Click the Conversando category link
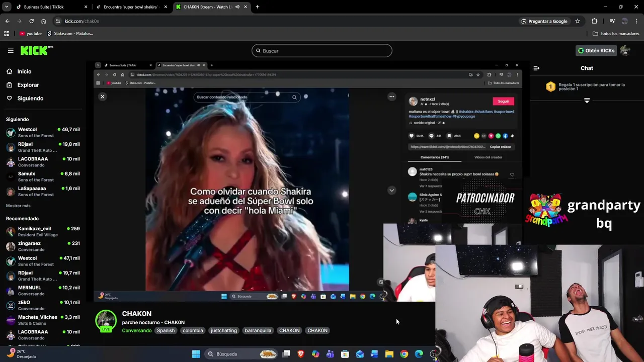Image resolution: width=644 pixels, height=362 pixels. 136,330
